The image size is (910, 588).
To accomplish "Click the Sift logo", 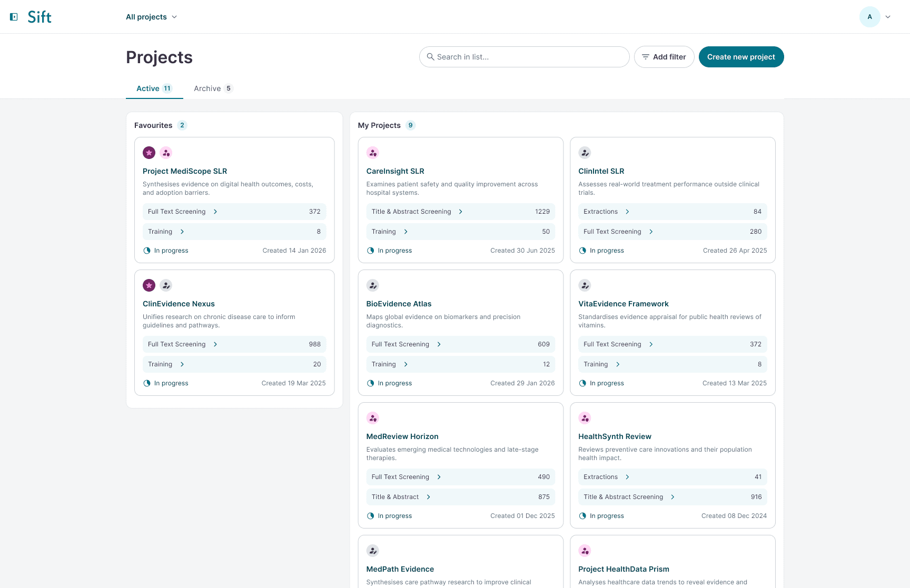I will 39,17.
